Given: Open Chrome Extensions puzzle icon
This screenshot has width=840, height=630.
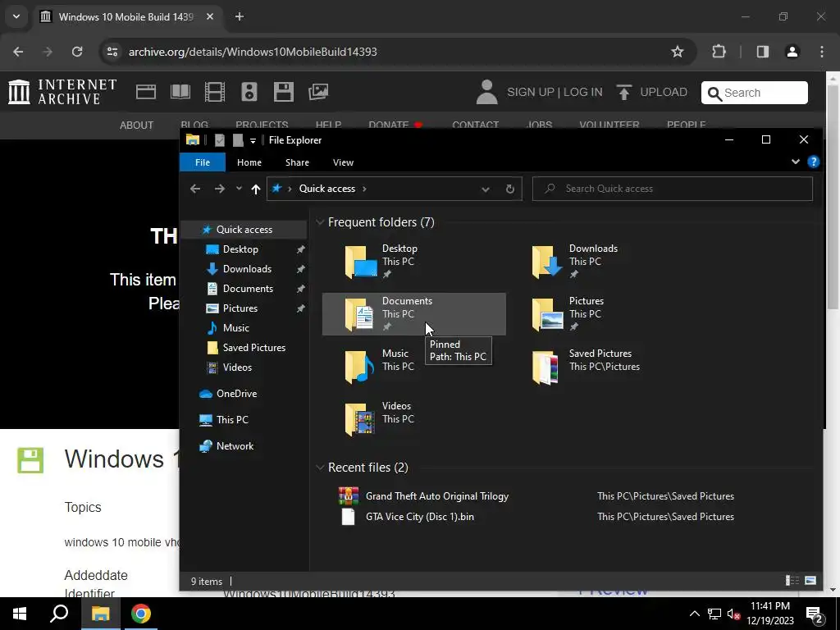Looking at the screenshot, I should coord(719,52).
